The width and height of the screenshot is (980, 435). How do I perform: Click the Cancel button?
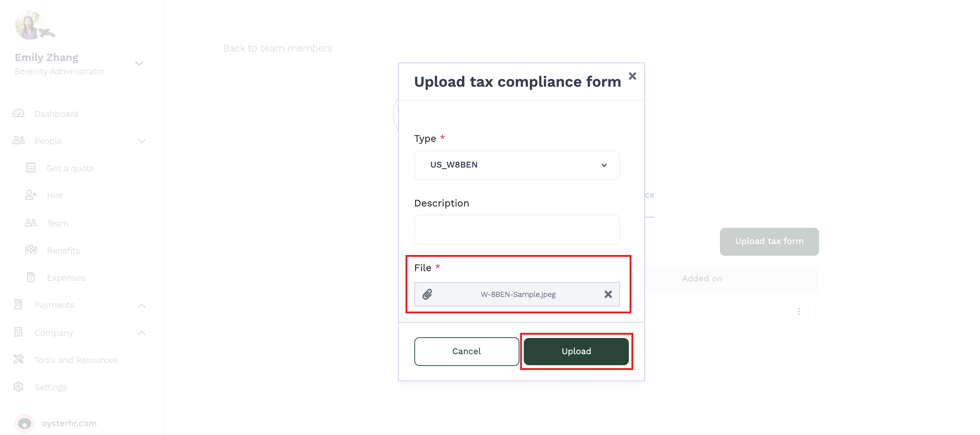pyautogui.click(x=466, y=351)
